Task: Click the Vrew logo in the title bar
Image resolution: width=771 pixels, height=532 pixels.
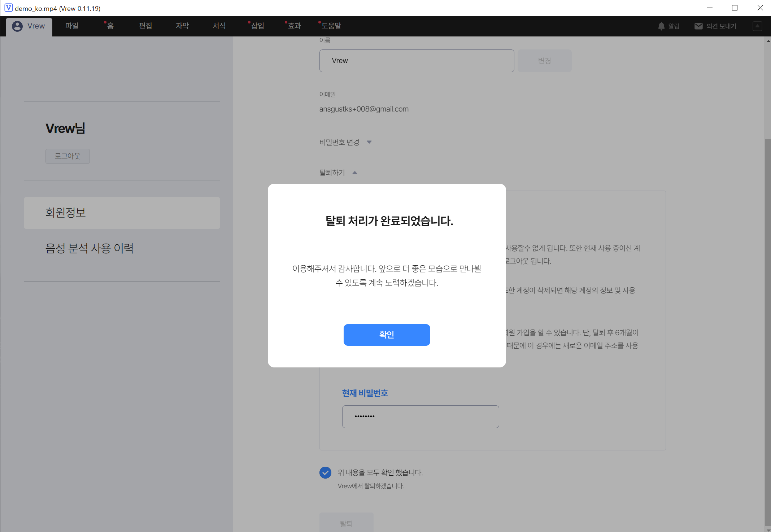Action: pyautogui.click(x=8, y=8)
